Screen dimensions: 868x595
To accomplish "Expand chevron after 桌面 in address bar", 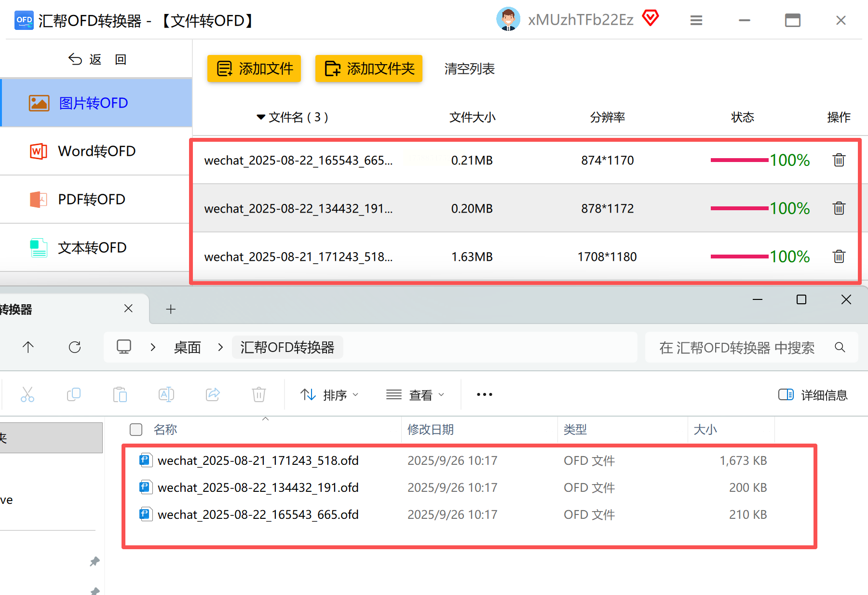I will (x=220, y=347).
